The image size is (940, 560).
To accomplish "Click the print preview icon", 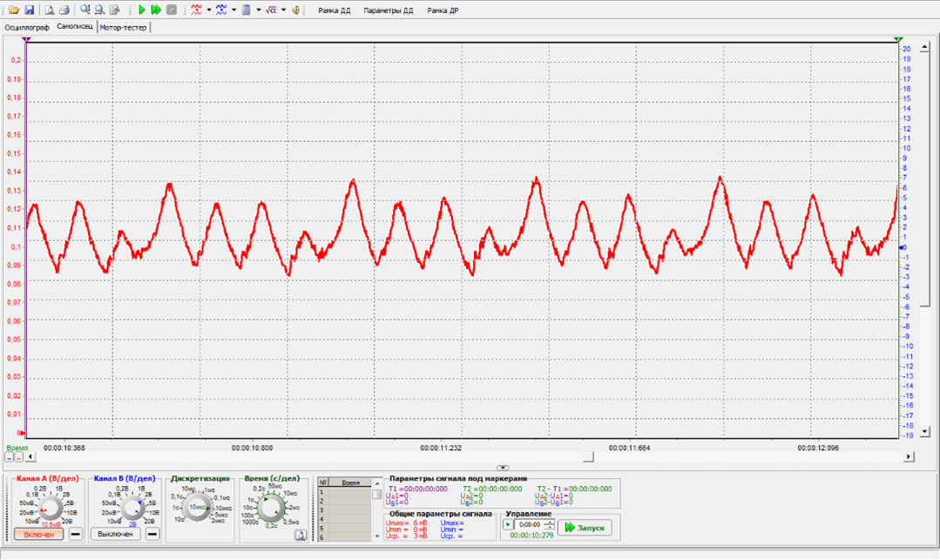I will (50, 10).
